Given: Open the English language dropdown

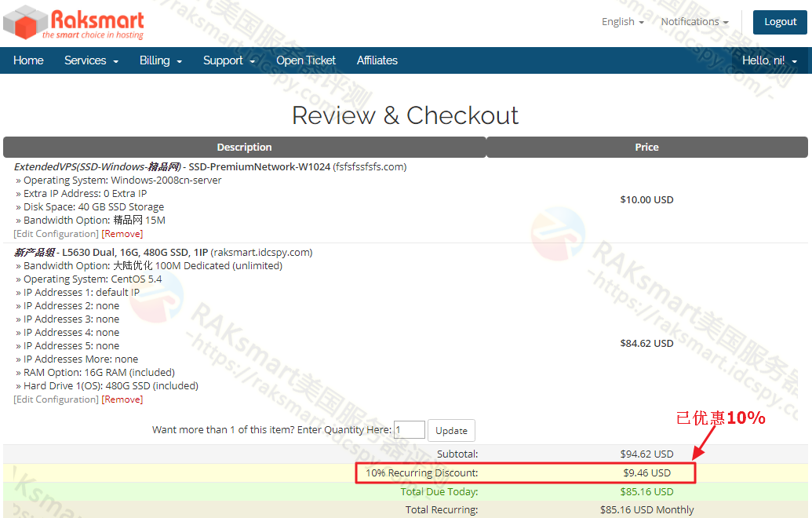Looking at the screenshot, I should coord(622,22).
